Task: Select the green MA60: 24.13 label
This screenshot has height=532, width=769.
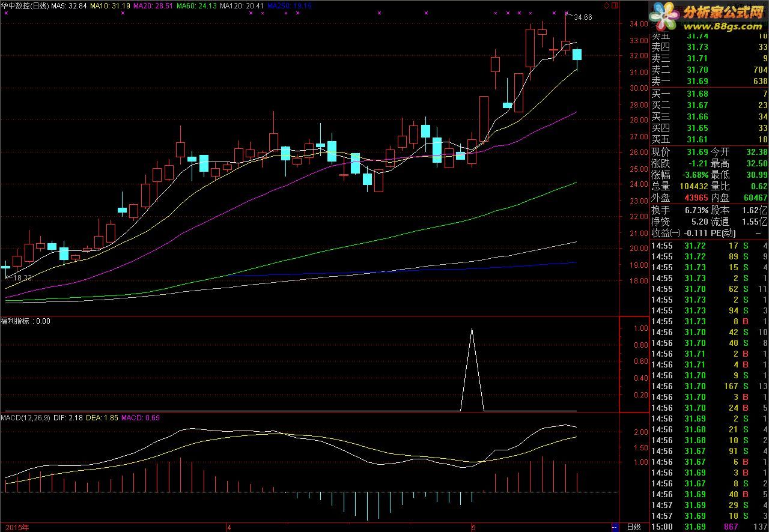Action: [x=196, y=5]
